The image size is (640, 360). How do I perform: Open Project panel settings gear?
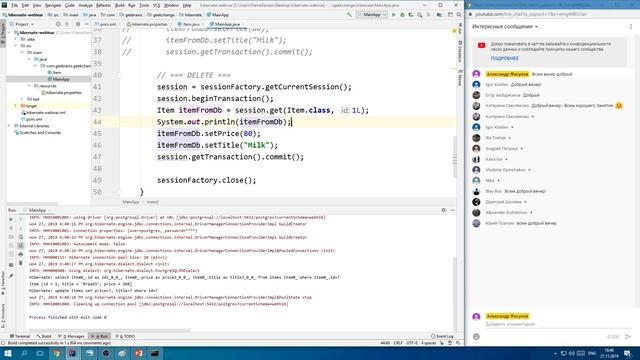pyautogui.click(x=78, y=24)
